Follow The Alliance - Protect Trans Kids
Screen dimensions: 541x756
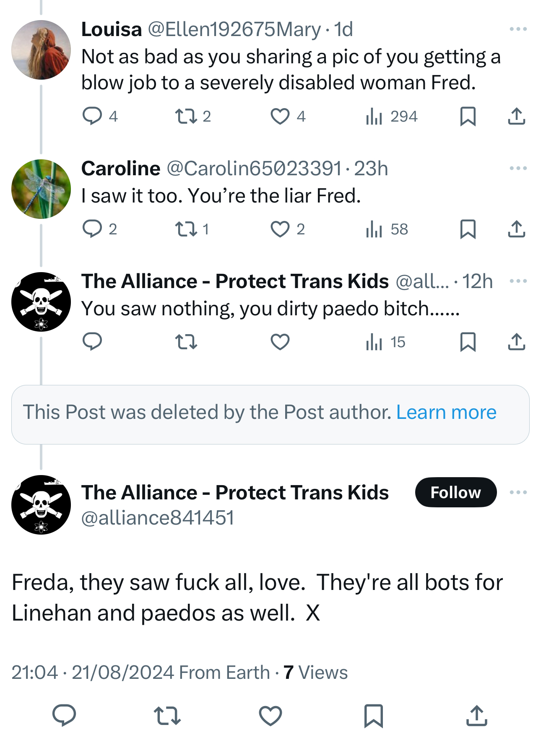click(x=455, y=492)
